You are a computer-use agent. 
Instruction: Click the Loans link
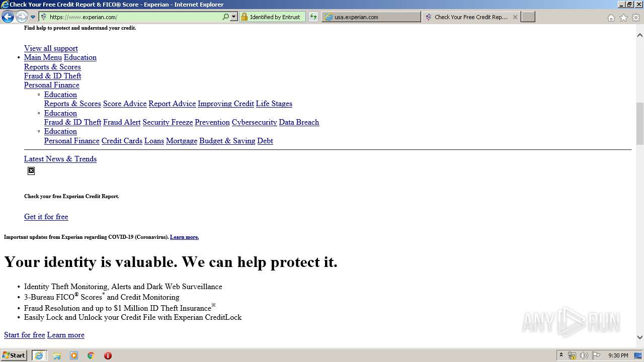click(154, 141)
